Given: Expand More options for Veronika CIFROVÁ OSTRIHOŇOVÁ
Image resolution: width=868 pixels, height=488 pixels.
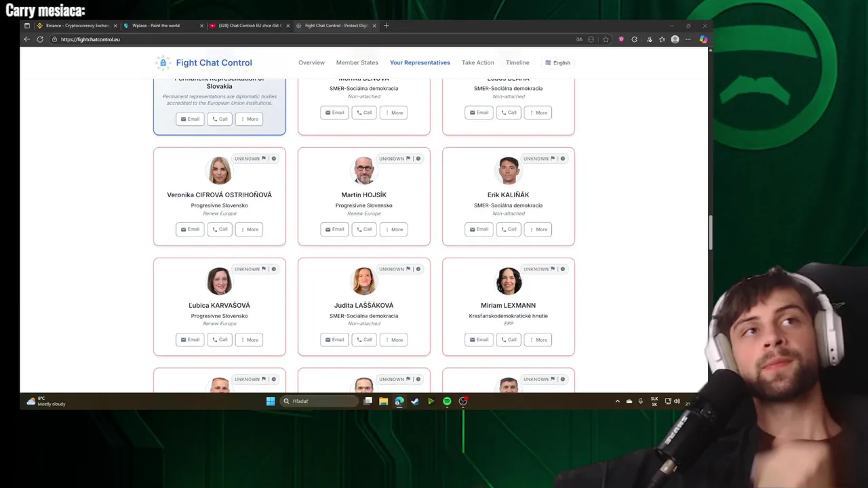Looking at the screenshot, I should [249, 229].
